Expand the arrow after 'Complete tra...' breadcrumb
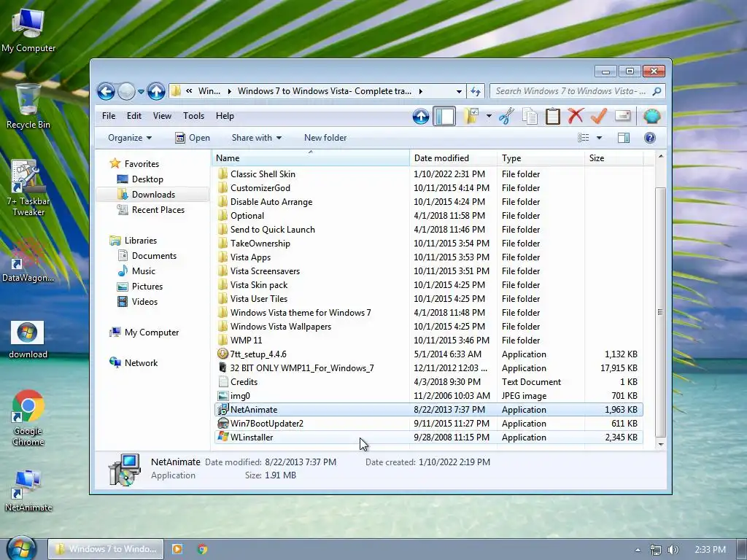The width and height of the screenshot is (747, 560). coord(421,91)
